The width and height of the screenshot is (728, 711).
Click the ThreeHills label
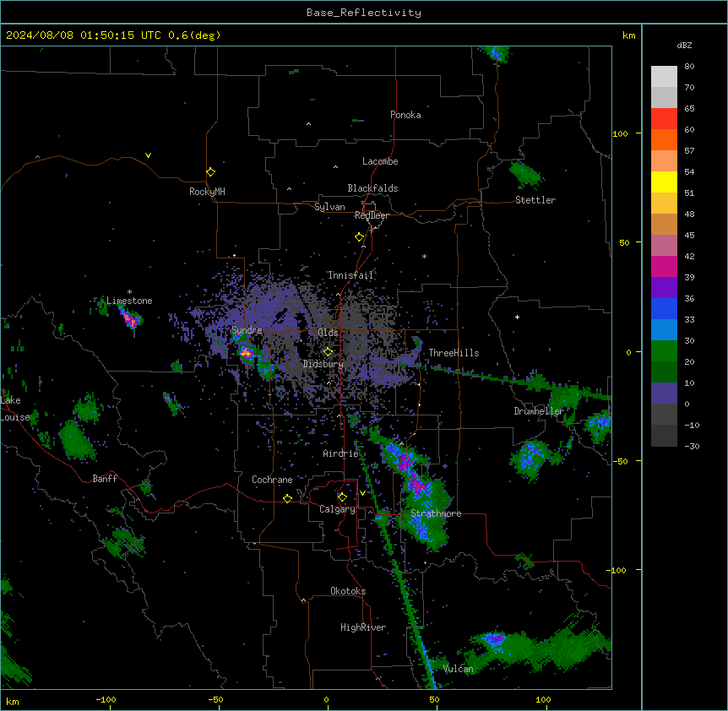[454, 353]
